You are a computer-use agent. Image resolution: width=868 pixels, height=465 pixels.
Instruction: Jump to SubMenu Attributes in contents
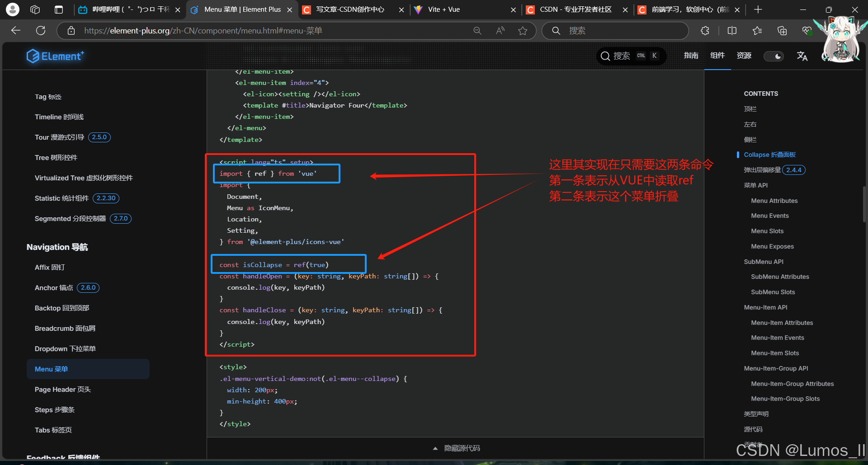pos(780,277)
